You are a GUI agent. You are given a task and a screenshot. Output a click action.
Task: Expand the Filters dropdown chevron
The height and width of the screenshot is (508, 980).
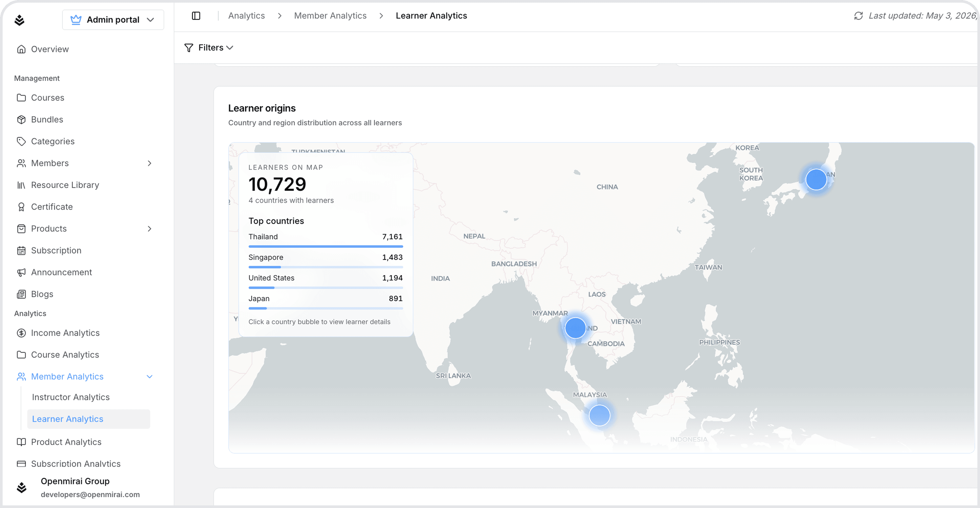tap(230, 48)
